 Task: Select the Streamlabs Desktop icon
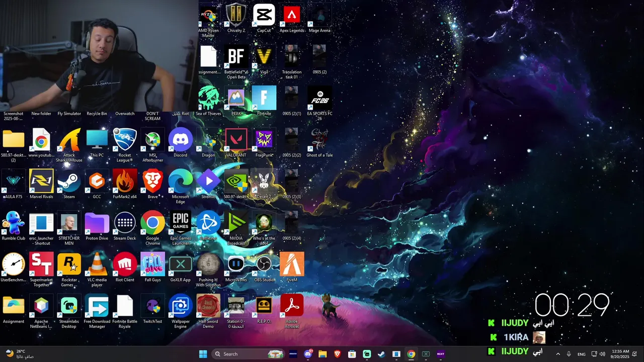(69, 306)
